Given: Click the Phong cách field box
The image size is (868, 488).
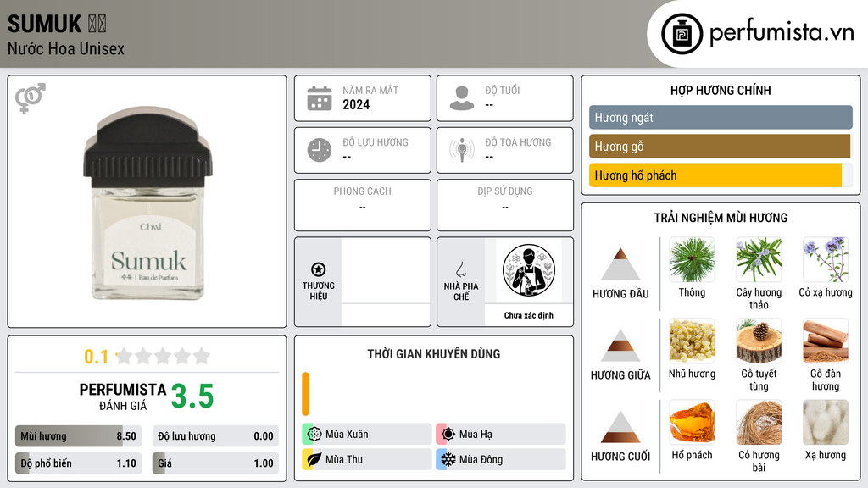Looking at the screenshot, I should [x=363, y=205].
